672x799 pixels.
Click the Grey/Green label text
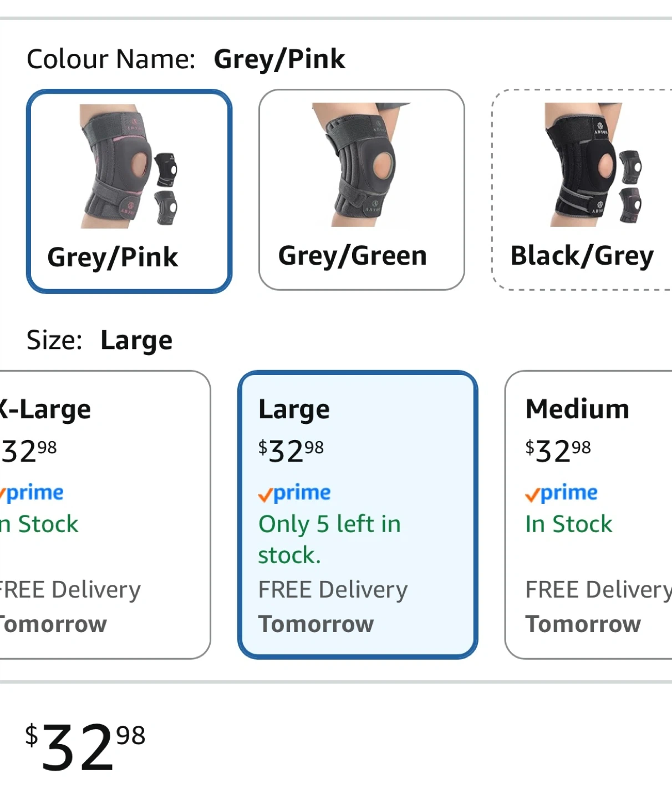point(353,256)
